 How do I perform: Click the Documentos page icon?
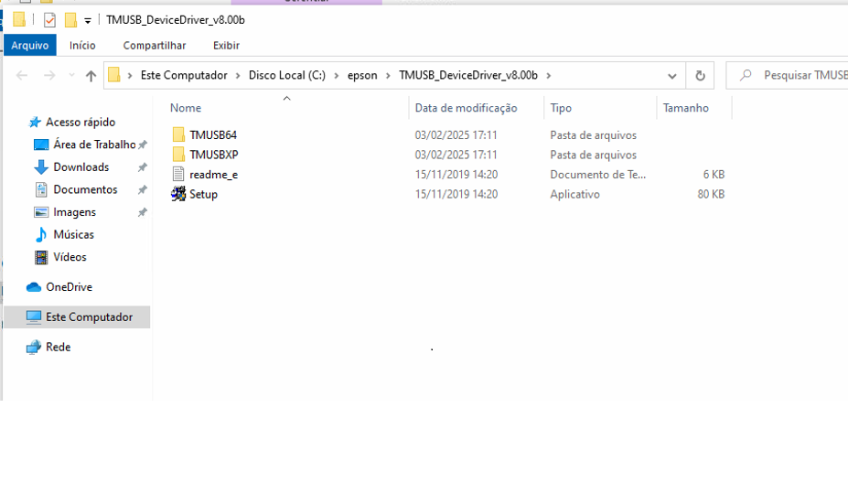(x=41, y=189)
